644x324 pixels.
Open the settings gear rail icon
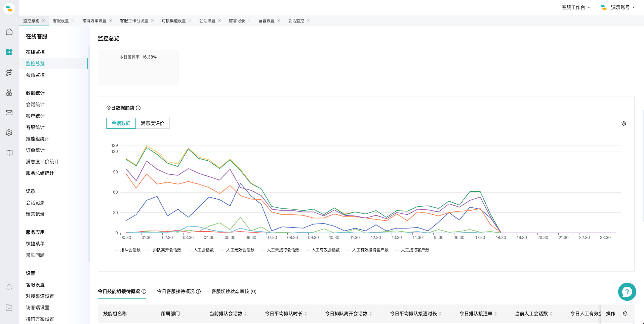tap(9, 133)
